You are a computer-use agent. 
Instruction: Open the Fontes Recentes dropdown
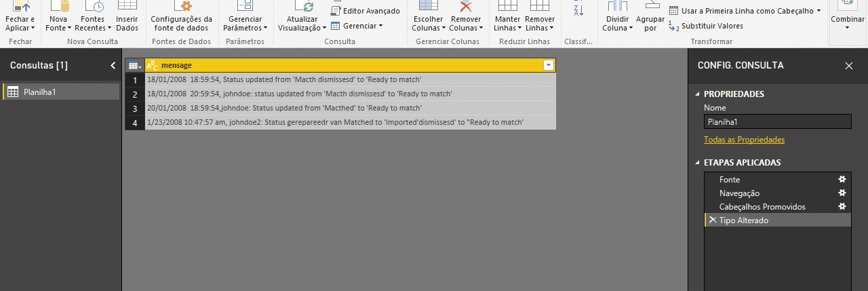point(93,17)
